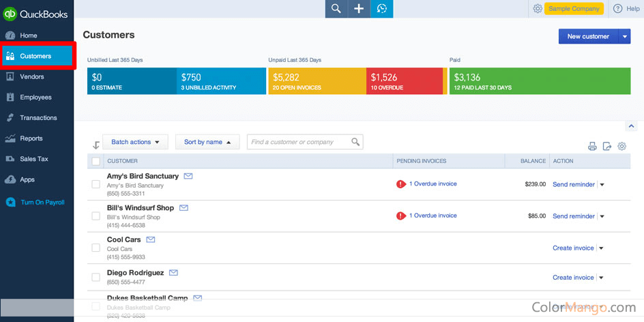Expand action arrow for Diego Rodriguez

coord(601,278)
